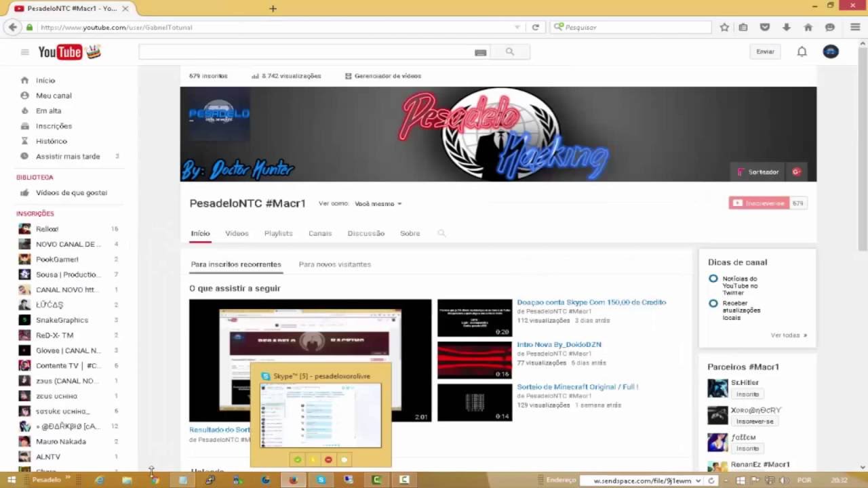Image resolution: width=868 pixels, height=488 pixels.
Task: Click the Google+ icon on the banner
Action: tap(797, 172)
